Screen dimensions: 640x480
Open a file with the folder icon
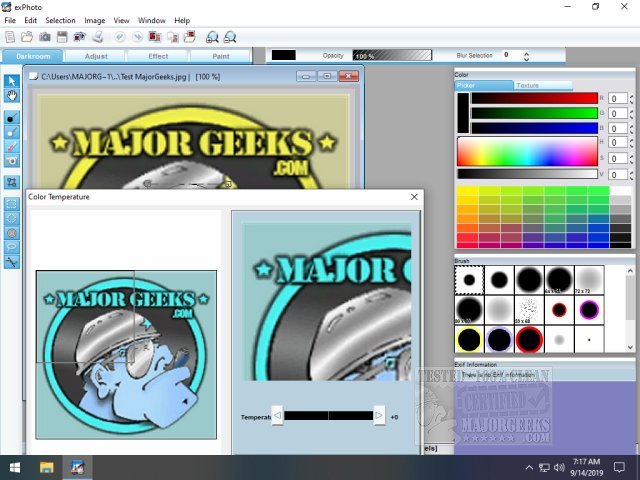pos(27,37)
